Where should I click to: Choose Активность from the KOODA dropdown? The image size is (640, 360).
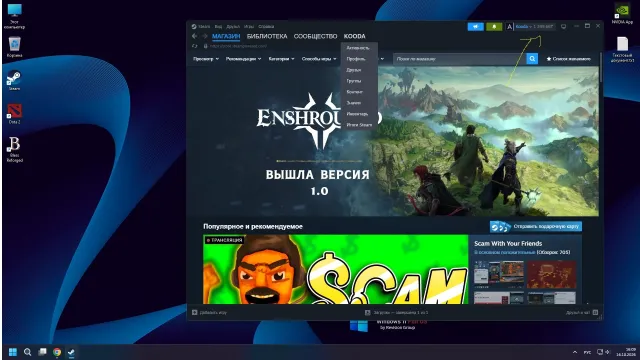(359, 48)
